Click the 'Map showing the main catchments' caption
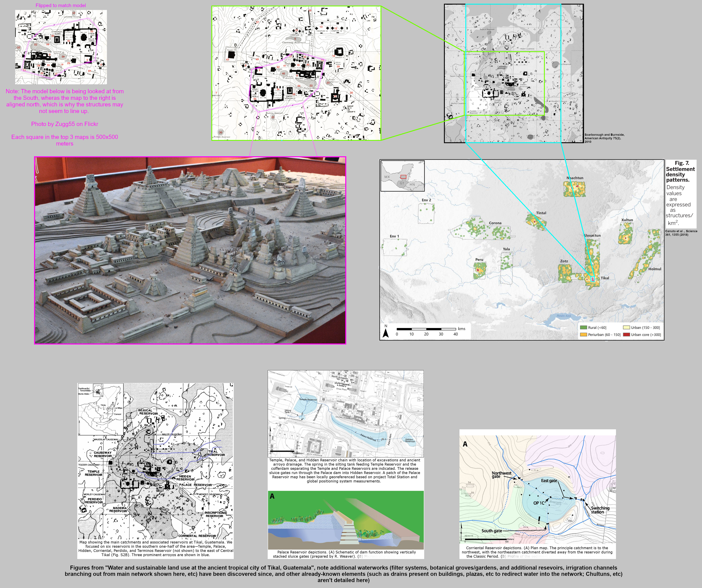This screenshot has height=588, width=702. (156, 548)
